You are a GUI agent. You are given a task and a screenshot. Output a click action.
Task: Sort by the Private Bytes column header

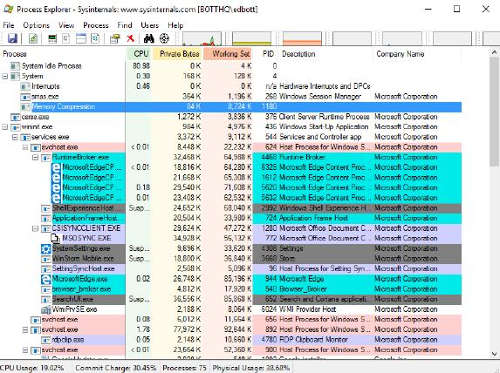(x=179, y=54)
